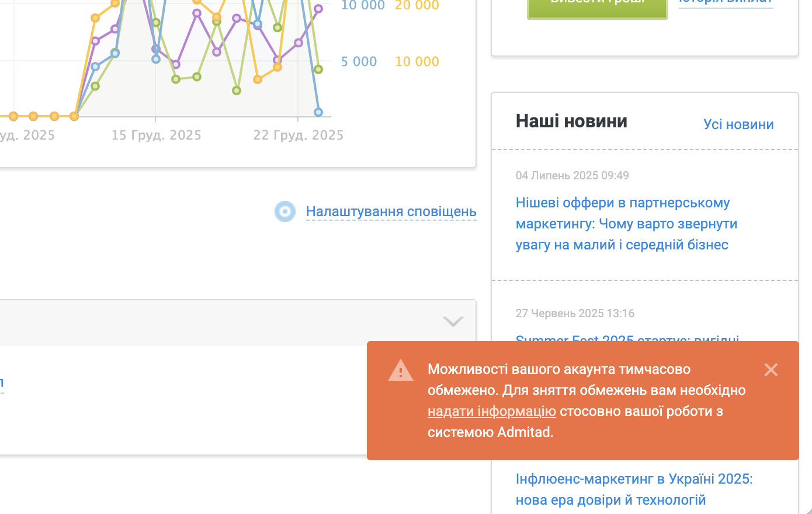This screenshot has height=514, width=812.
Task: Click the blue "5 000" axis value
Action: click(x=359, y=62)
